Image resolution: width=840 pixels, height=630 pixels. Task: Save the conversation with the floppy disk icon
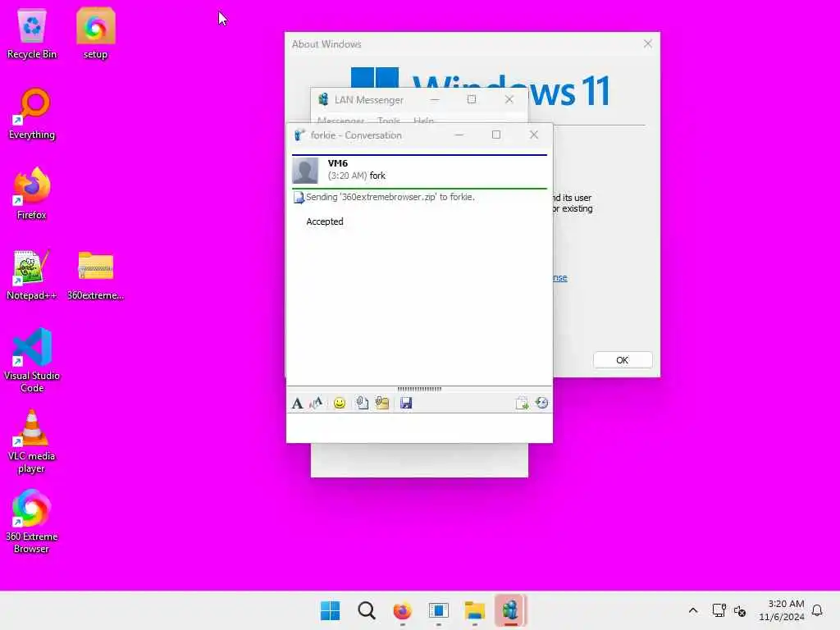pyautogui.click(x=406, y=403)
